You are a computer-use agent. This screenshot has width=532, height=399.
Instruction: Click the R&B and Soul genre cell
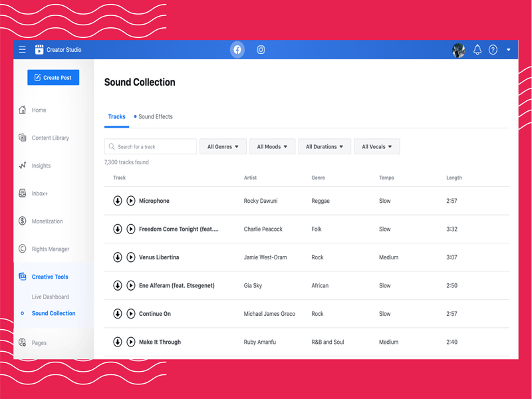(328, 342)
